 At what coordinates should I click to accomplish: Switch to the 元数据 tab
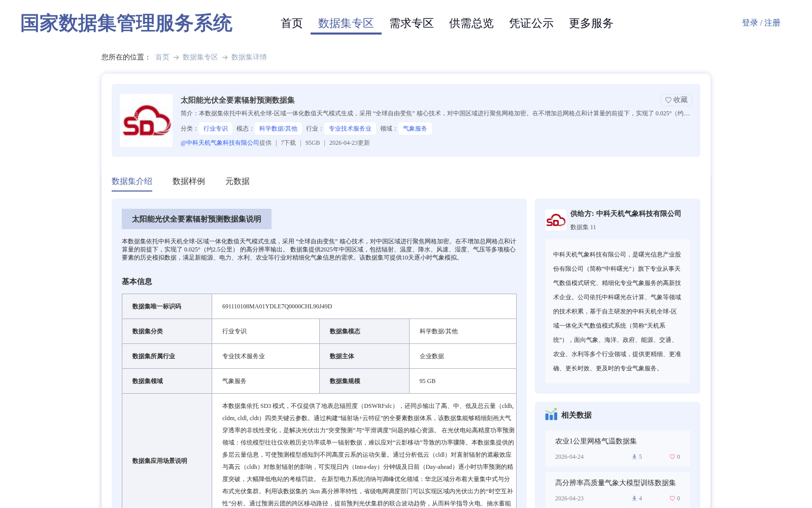point(238,181)
